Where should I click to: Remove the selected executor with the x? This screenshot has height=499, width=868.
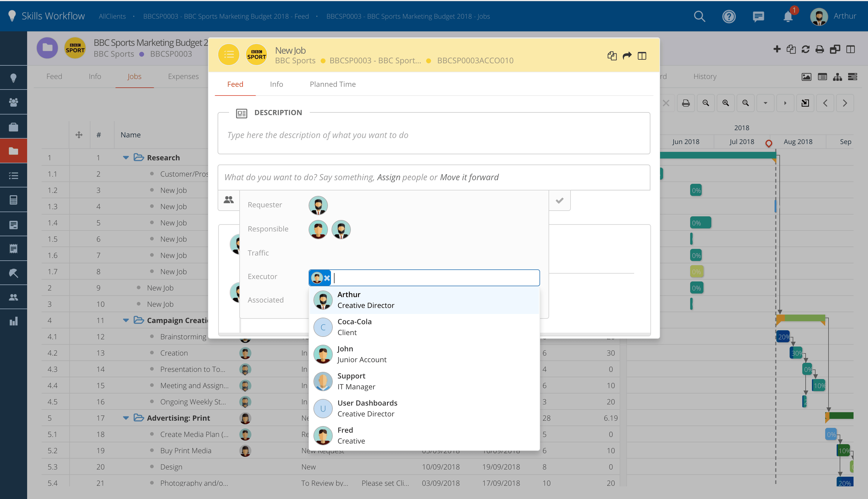[327, 278]
